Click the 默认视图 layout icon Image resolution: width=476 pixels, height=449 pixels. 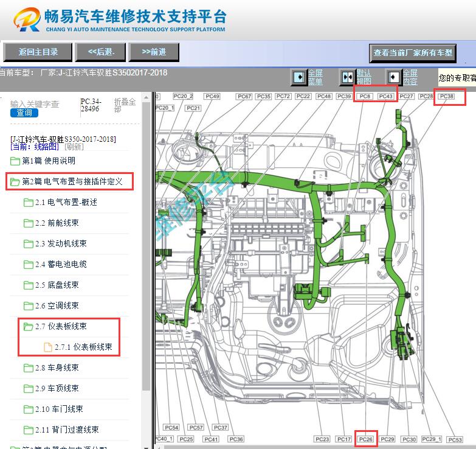(348, 77)
